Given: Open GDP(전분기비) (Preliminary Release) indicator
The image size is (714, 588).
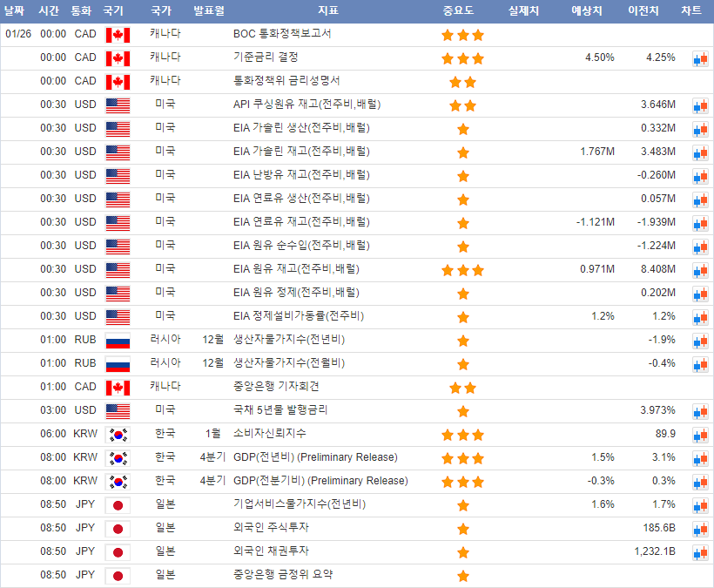Looking at the screenshot, I should [x=320, y=481].
